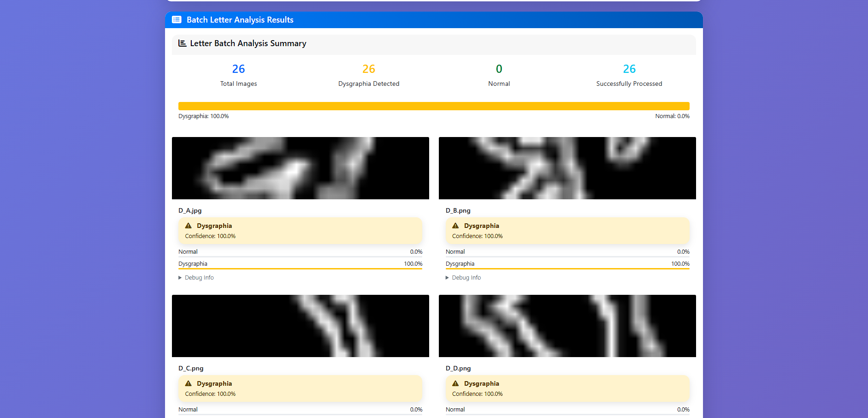Open the D_B.png handwriting thumbnail
The image size is (868, 418).
coord(567,168)
